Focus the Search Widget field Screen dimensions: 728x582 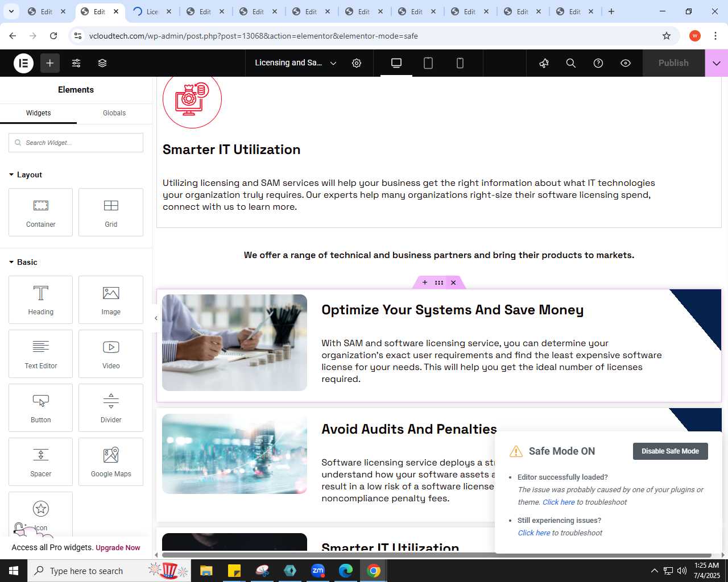coord(76,143)
